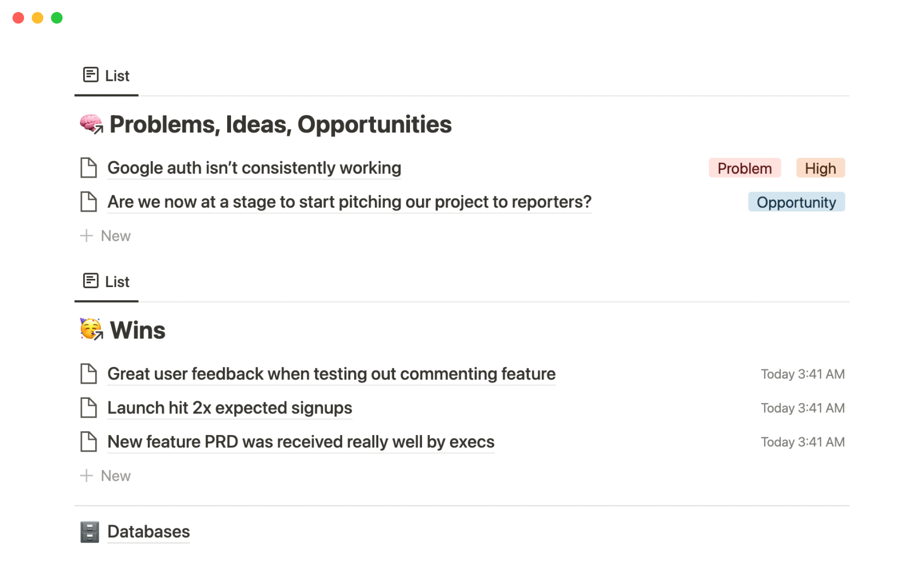Click the timestamp on New feature PRD row
924x578 pixels.
(x=802, y=442)
